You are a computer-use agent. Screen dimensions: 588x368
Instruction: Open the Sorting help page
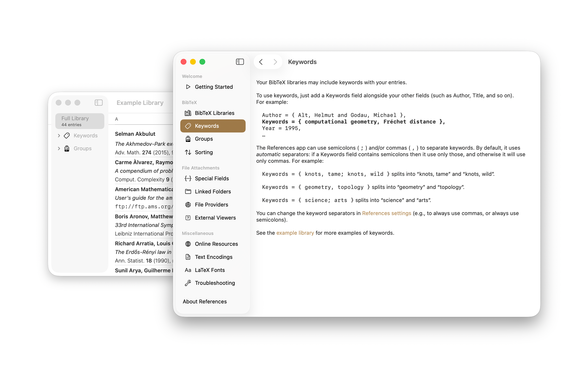pyautogui.click(x=213, y=152)
